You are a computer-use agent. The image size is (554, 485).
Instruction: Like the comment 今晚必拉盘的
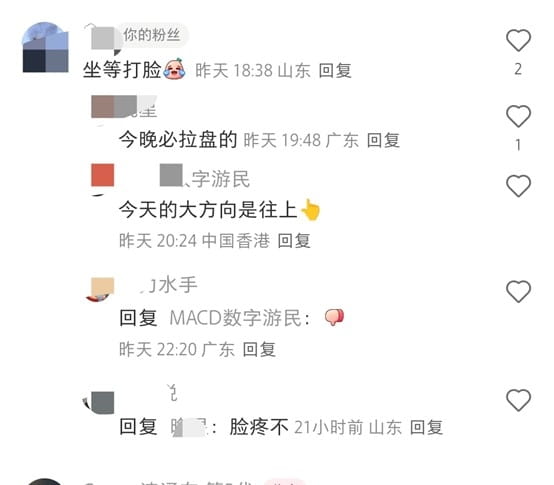click(x=518, y=116)
